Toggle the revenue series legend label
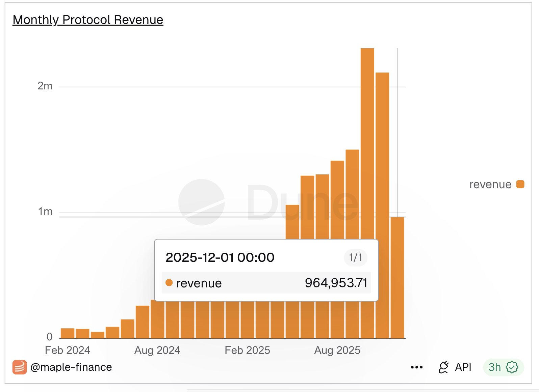This screenshot has width=539, height=392. pyautogui.click(x=490, y=185)
